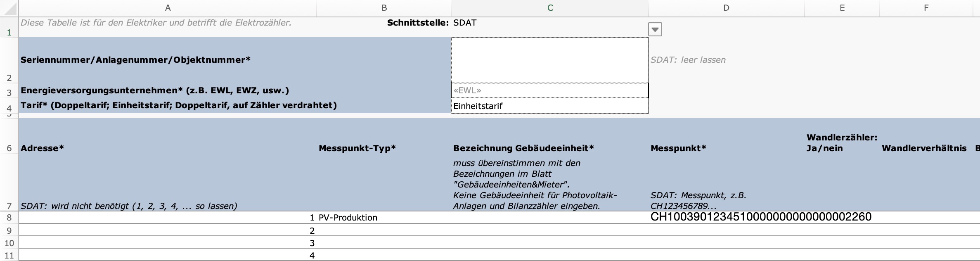Select row 8 header
This screenshot has height=261, width=980.
tap(9, 218)
